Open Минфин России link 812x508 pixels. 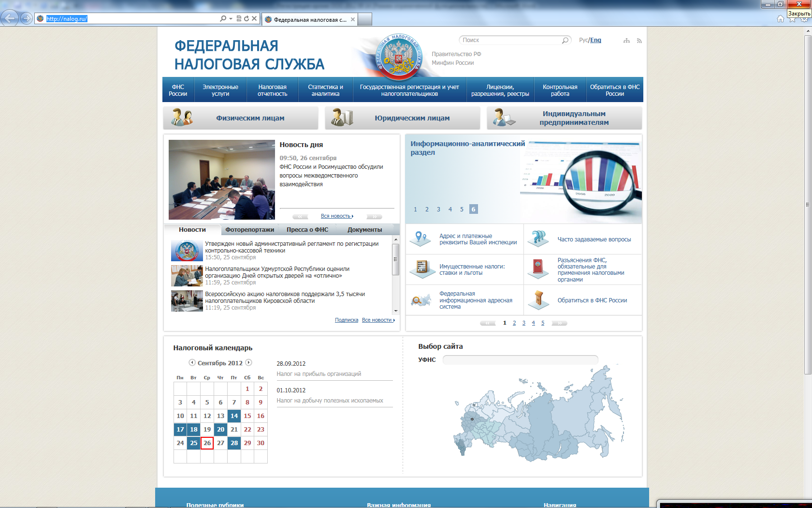tap(452, 63)
